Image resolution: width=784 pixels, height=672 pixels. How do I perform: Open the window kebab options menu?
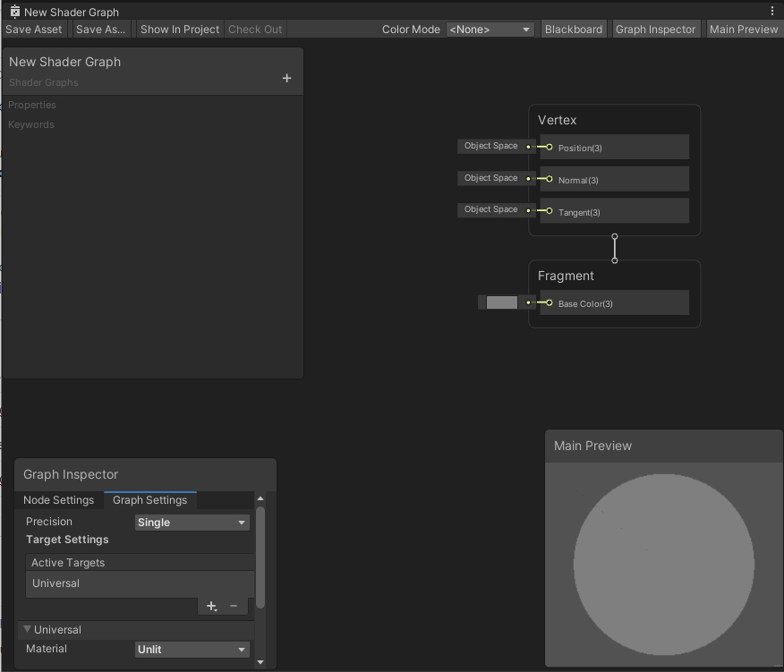click(x=772, y=11)
